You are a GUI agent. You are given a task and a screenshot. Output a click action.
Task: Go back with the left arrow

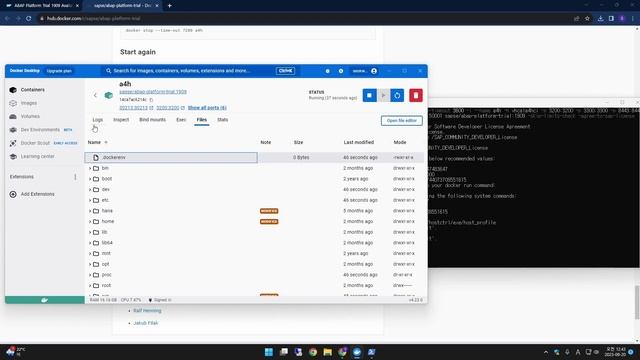[x=95, y=96]
